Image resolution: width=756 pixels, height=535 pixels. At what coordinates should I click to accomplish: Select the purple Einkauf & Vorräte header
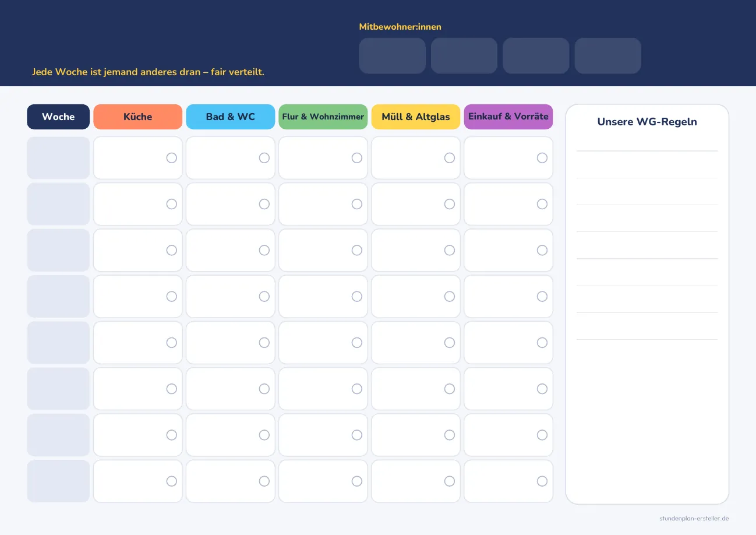pos(508,117)
